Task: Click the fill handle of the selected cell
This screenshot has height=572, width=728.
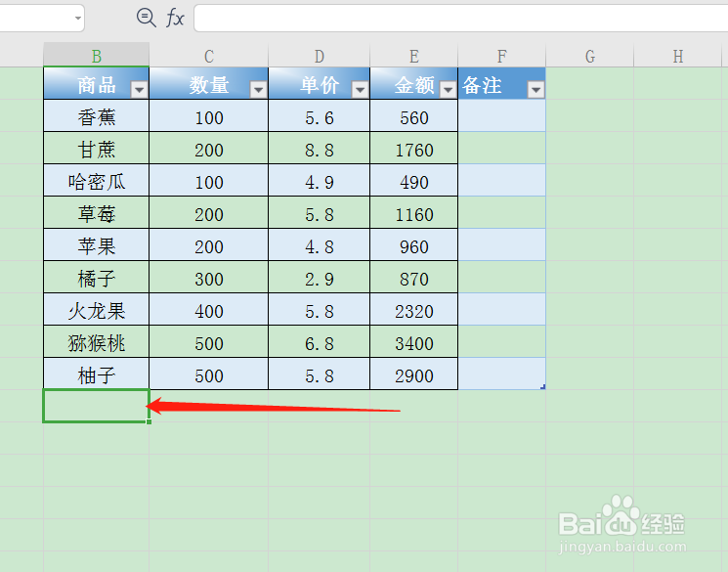Action: [x=149, y=421]
